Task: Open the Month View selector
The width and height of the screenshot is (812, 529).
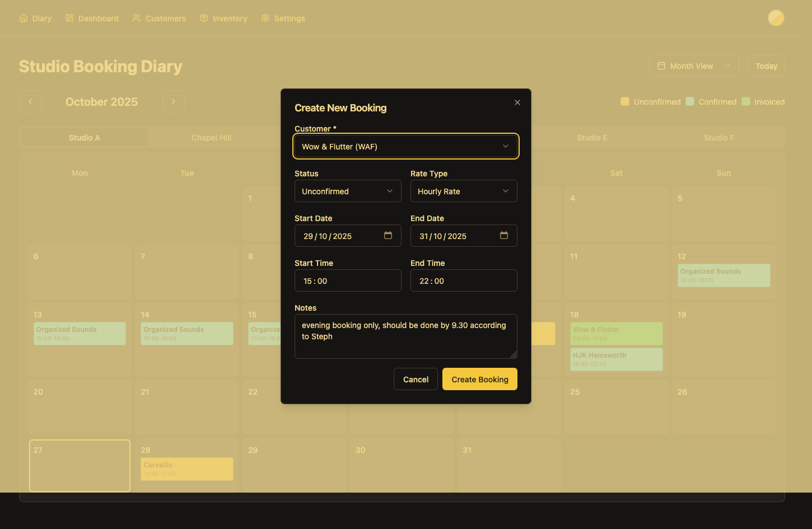Action: click(694, 65)
